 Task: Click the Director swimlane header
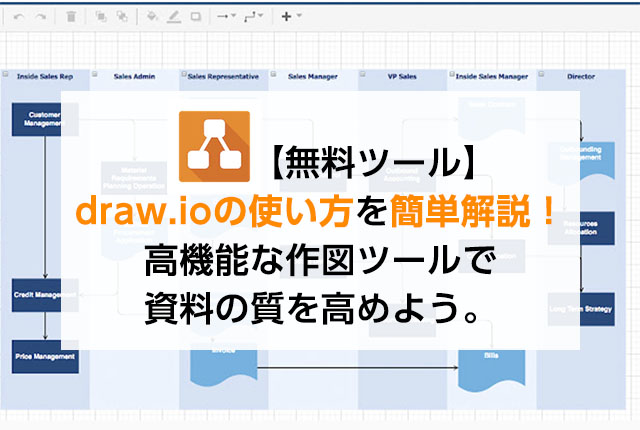coord(582,74)
